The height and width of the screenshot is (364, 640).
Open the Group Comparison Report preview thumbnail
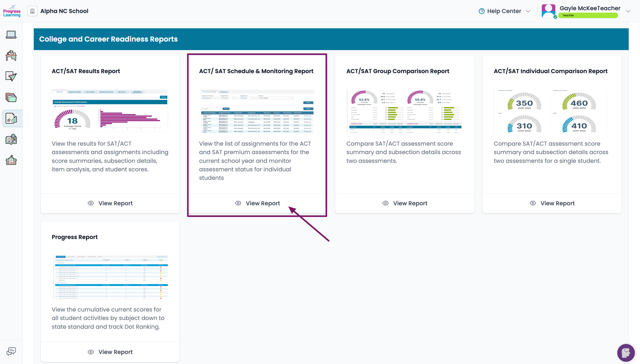404,111
